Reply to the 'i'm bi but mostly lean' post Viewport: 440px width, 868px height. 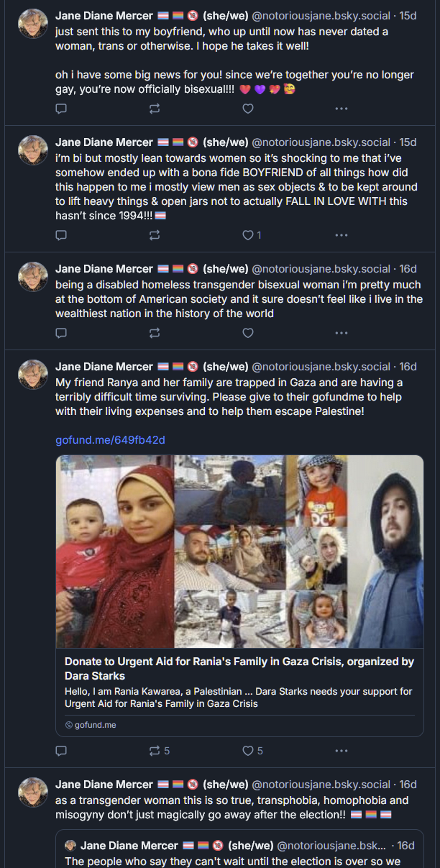click(61, 235)
